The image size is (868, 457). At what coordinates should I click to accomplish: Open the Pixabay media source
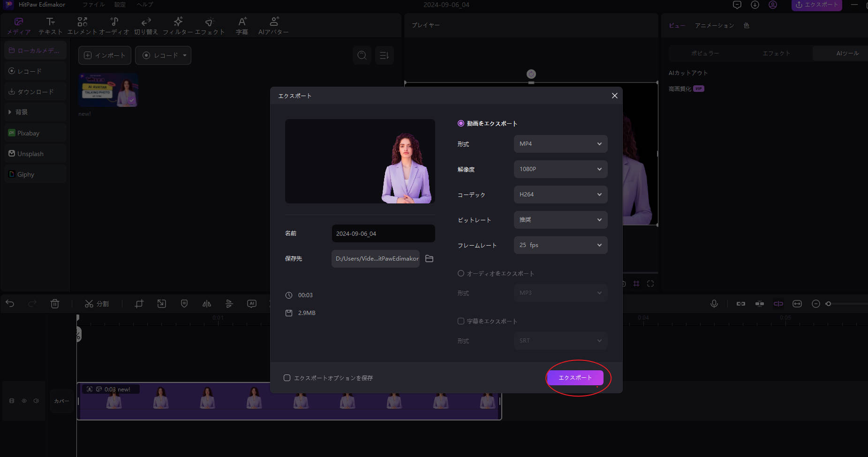[x=35, y=133]
